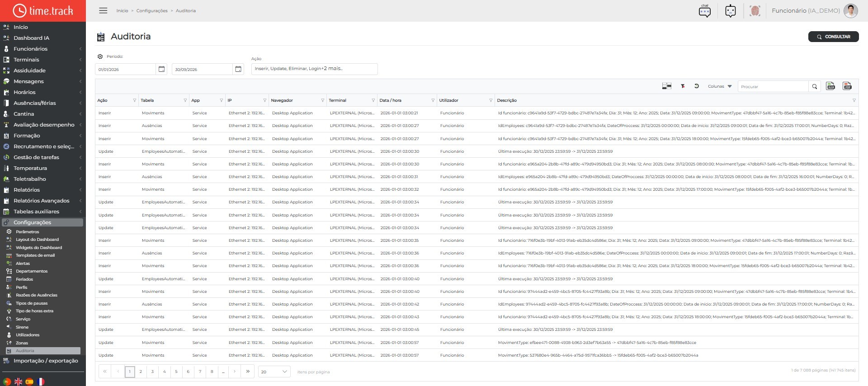Expand the Horários sidebar menu
The image size is (868, 386).
[x=43, y=92]
